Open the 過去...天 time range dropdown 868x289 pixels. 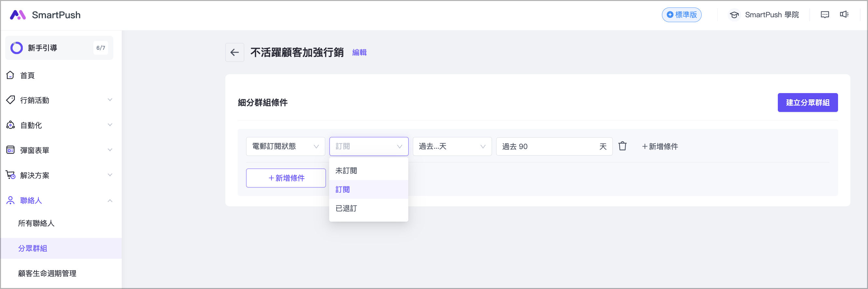452,146
